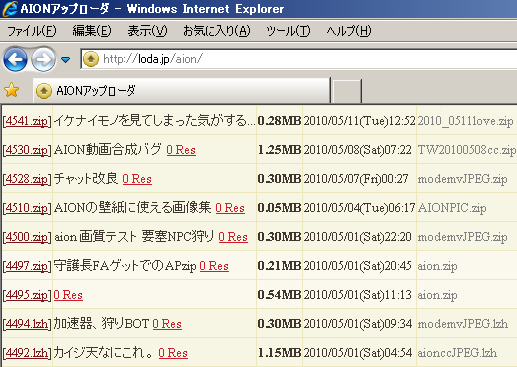The height and width of the screenshot is (367, 517).
Task: Click the address bar URL field
Action: [x=300, y=59]
